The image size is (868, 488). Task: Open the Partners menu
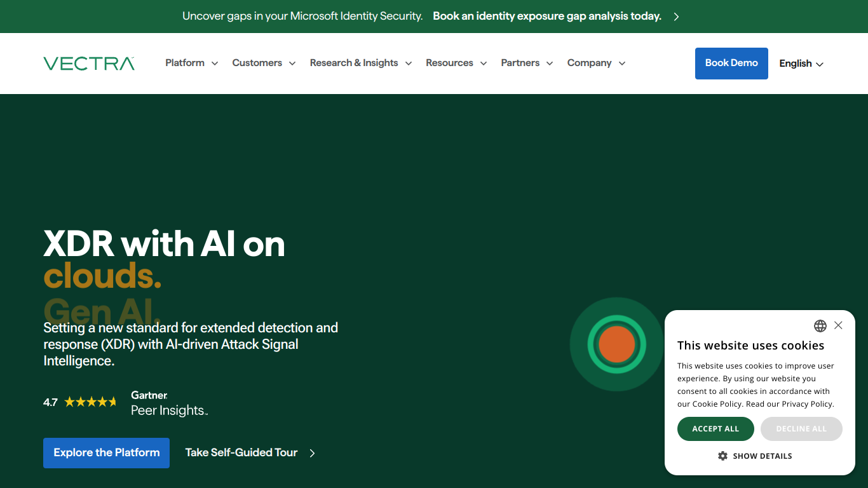520,63
